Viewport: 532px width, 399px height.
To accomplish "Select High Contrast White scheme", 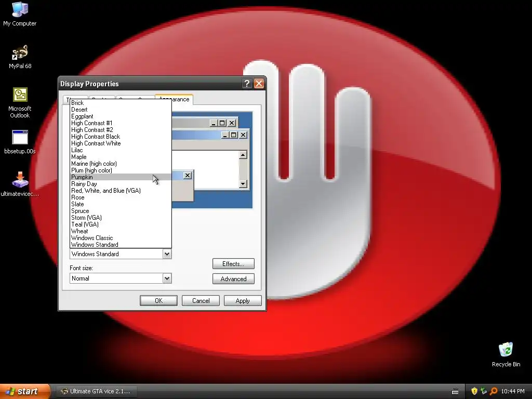I will [121, 143].
